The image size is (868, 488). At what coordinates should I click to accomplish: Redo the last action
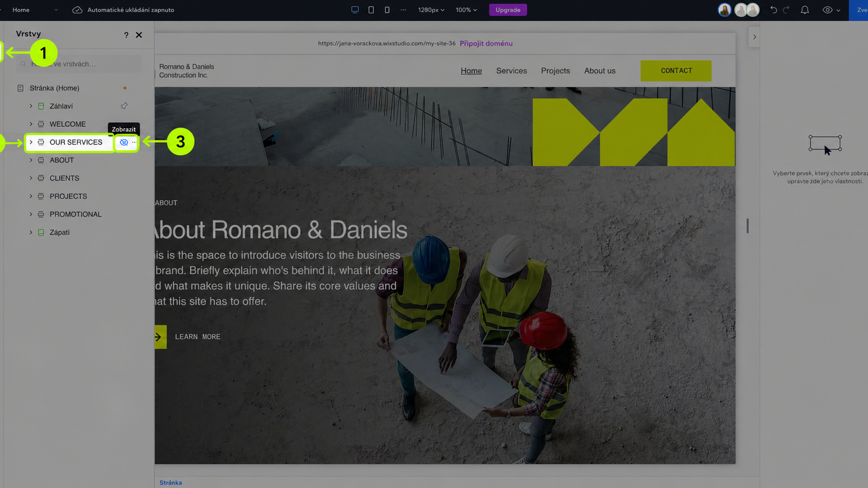[x=787, y=10]
